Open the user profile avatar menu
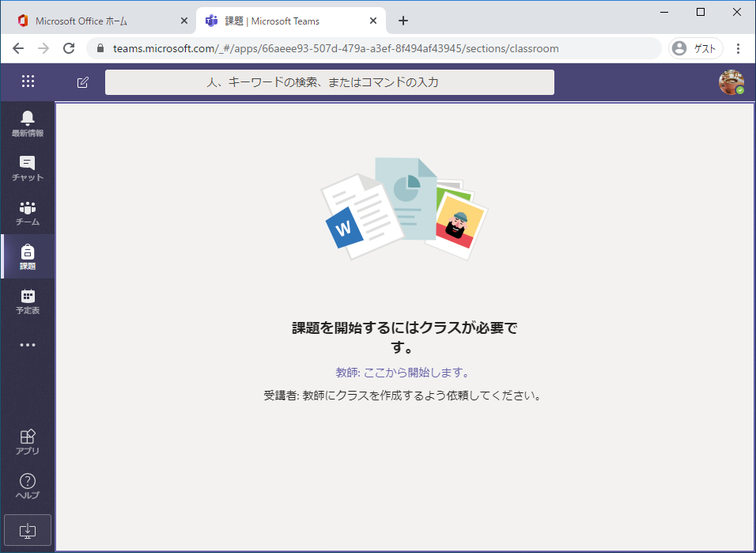 point(731,82)
